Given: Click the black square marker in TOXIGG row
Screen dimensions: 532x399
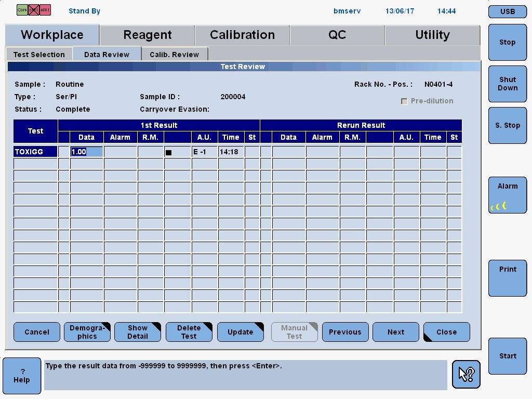Looking at the screenshot, I should click(x=169, y=152).
